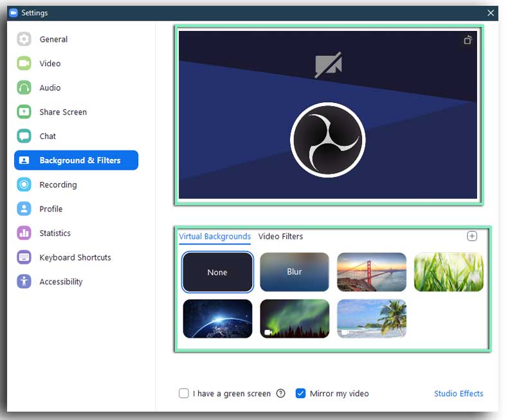
Task: Select the None background option
Action: (217, 272)
